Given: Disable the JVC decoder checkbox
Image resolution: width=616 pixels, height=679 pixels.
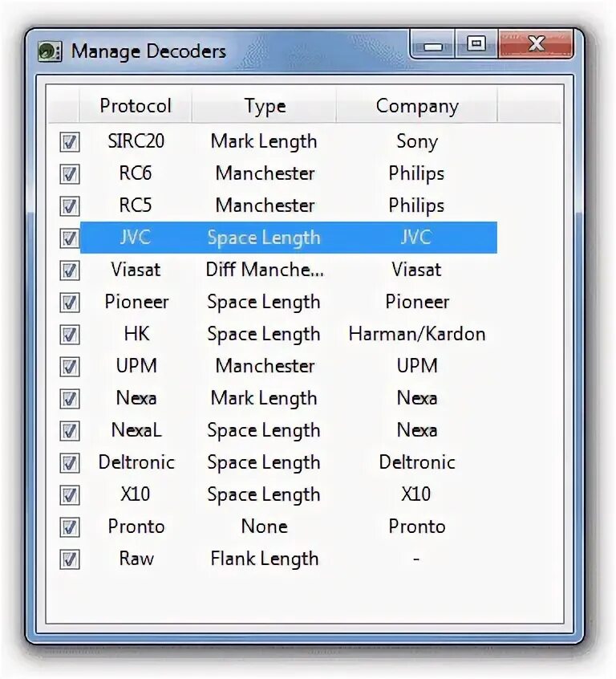Looking at the screenshot, I should point(69,238).
